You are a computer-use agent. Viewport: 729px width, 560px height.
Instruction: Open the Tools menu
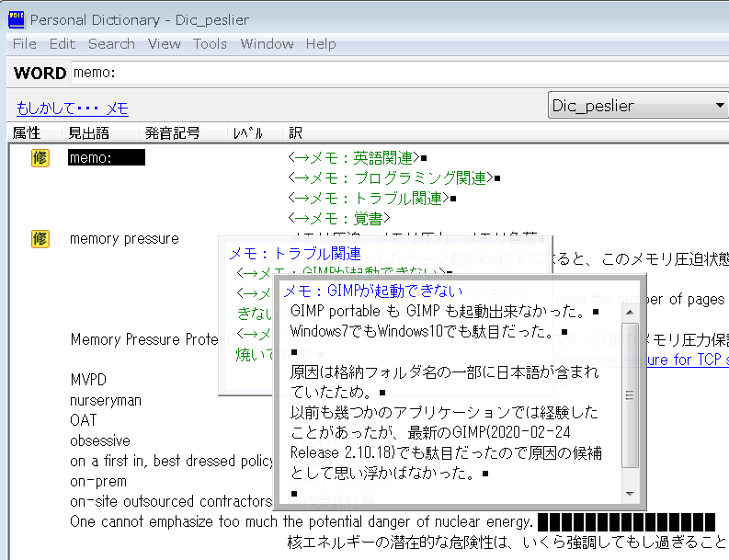click(210, 44)
